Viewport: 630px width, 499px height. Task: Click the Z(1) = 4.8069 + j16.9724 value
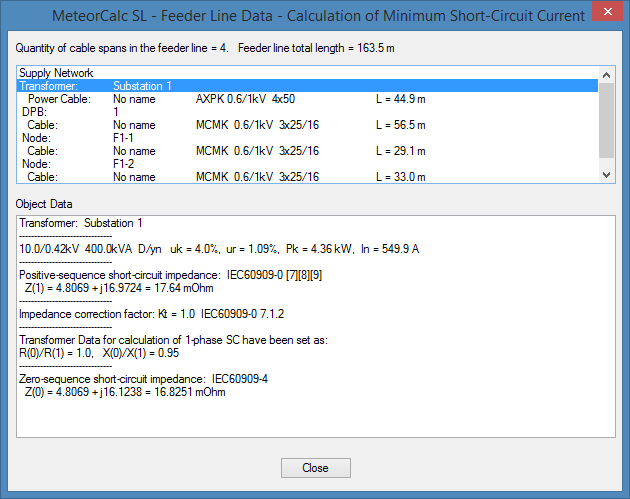point(119,288)
